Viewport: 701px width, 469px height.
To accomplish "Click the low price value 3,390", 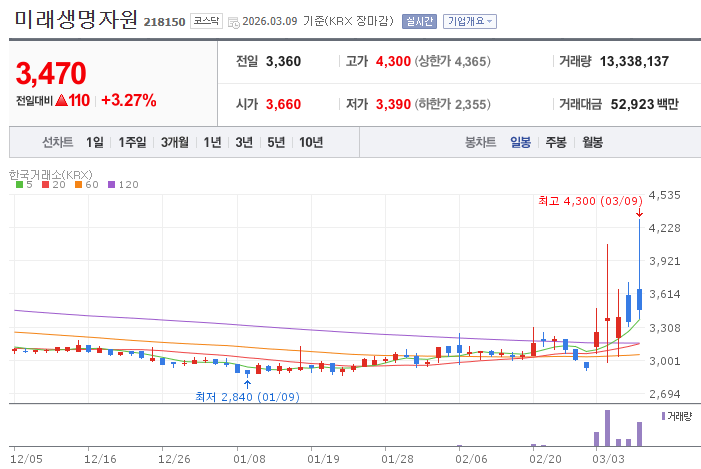I will click(393, 104).
